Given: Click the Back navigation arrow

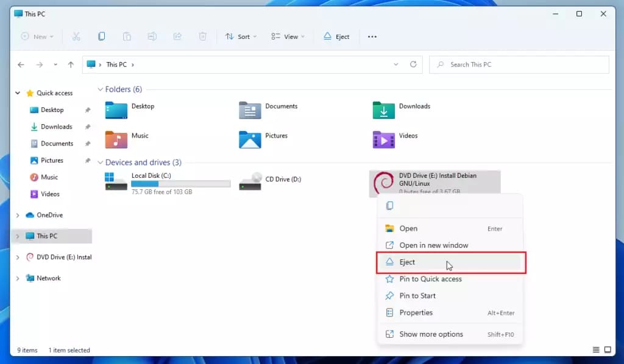Looking at the screenshot, I should tap(21, 65).
